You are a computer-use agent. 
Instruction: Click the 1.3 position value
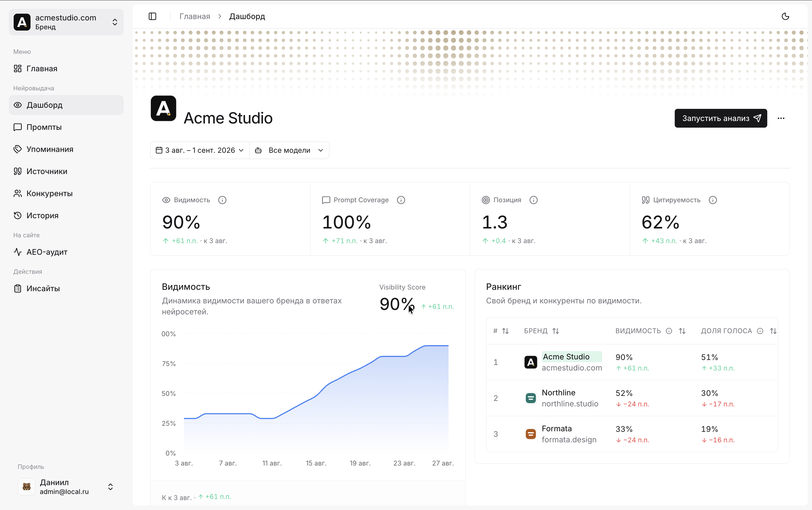click(x=495, y=222)
